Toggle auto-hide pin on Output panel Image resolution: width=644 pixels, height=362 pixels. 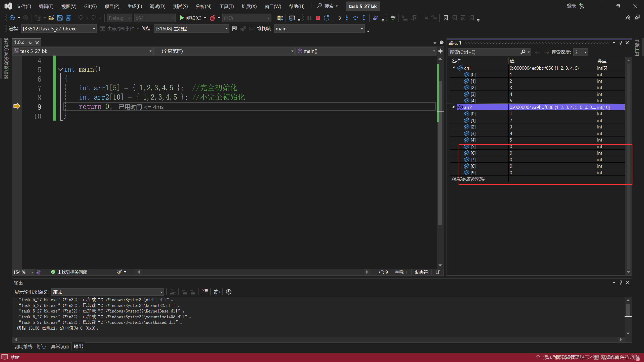[621, 283]
